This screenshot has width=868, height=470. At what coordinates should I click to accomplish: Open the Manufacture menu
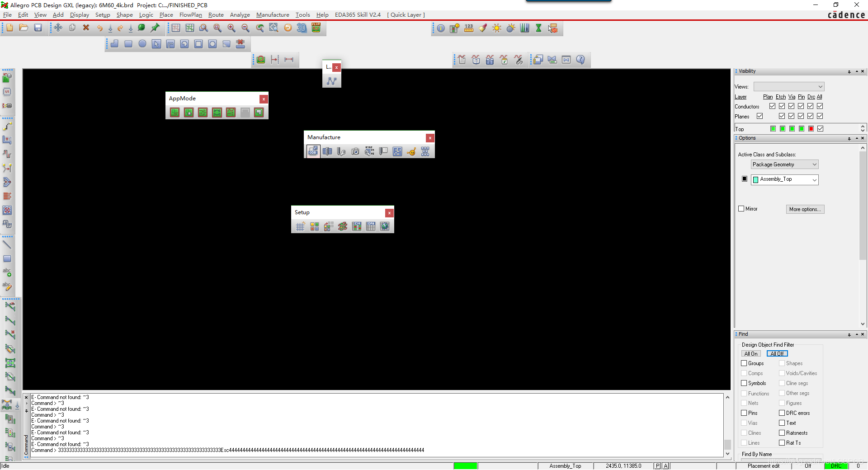click(x=273, y=15)
